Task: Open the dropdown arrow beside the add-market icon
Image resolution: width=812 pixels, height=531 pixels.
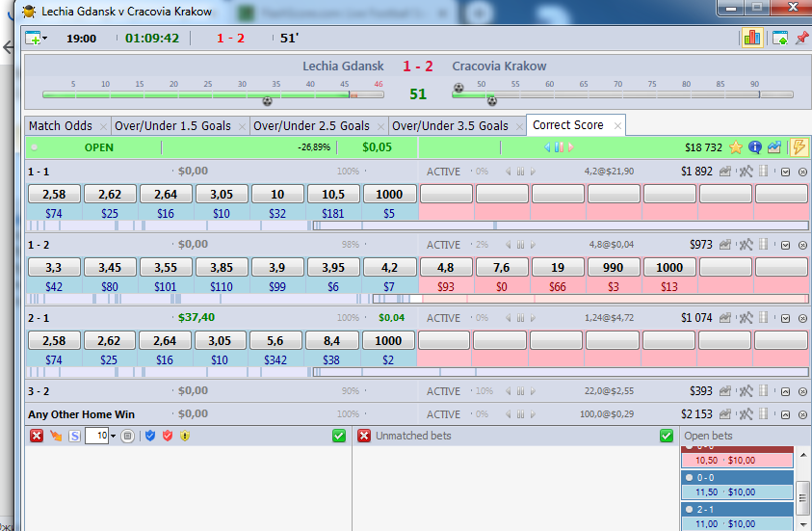Action: (x=45, y=39)
